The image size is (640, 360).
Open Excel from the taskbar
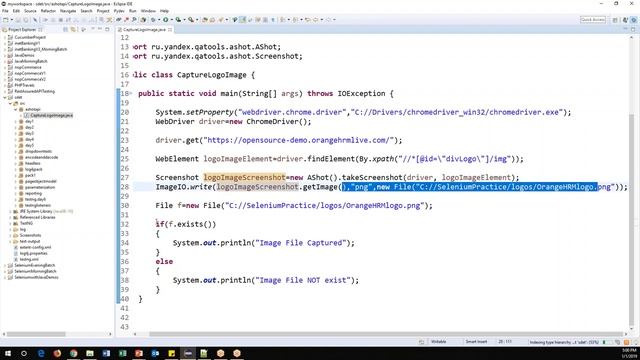pyautogui.click(x=122, y=353)
